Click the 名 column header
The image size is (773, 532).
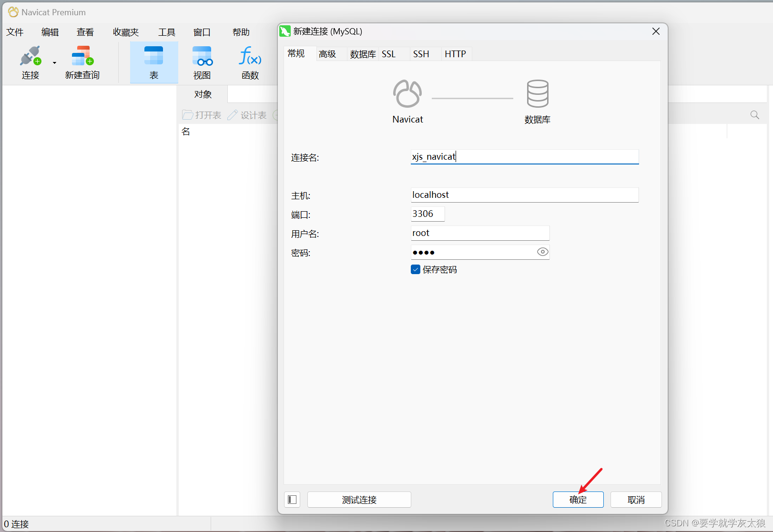186,132
